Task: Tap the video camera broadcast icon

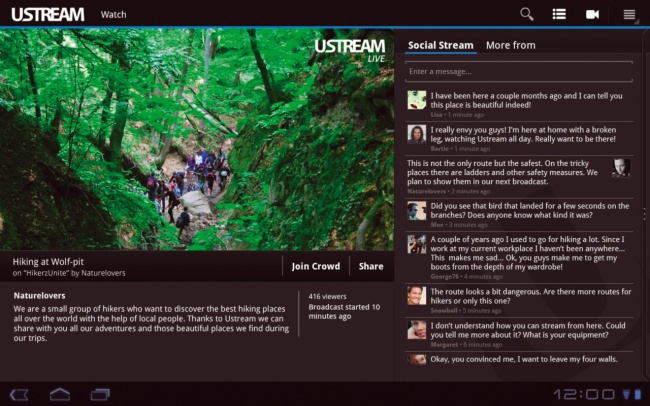Action: (592, 14)
